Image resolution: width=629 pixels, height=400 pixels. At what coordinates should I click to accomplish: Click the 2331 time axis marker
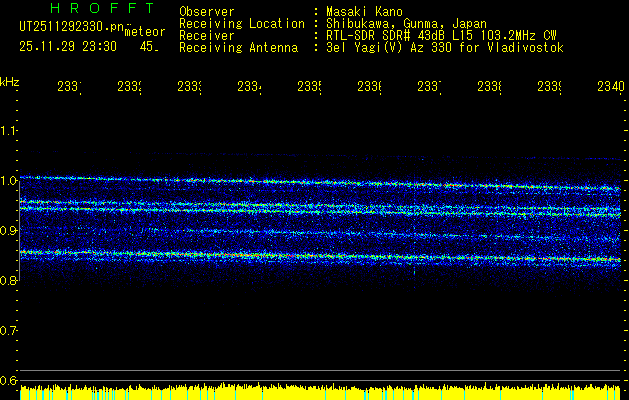[69, 86]
